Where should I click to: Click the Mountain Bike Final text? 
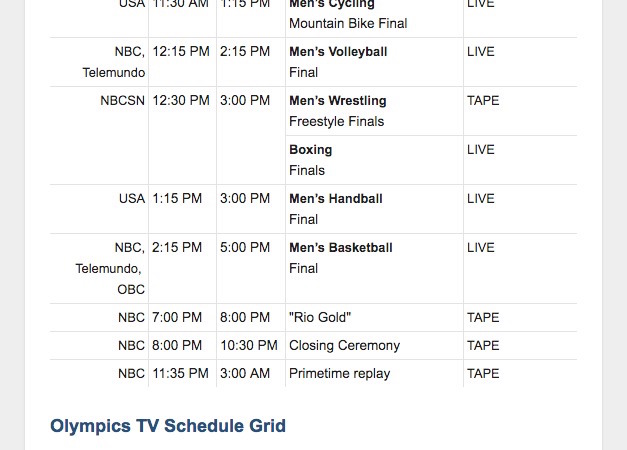click(348, 23)
